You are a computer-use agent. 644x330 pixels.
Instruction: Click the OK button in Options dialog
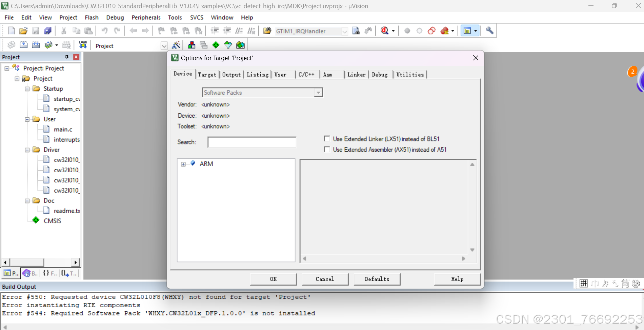[274, 279]
